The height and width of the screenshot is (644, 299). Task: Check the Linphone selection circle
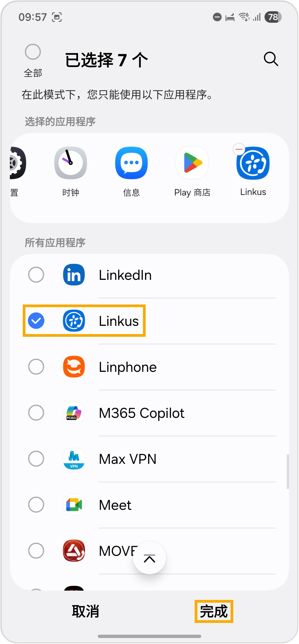pyautogui.click(x=36, y=367)
